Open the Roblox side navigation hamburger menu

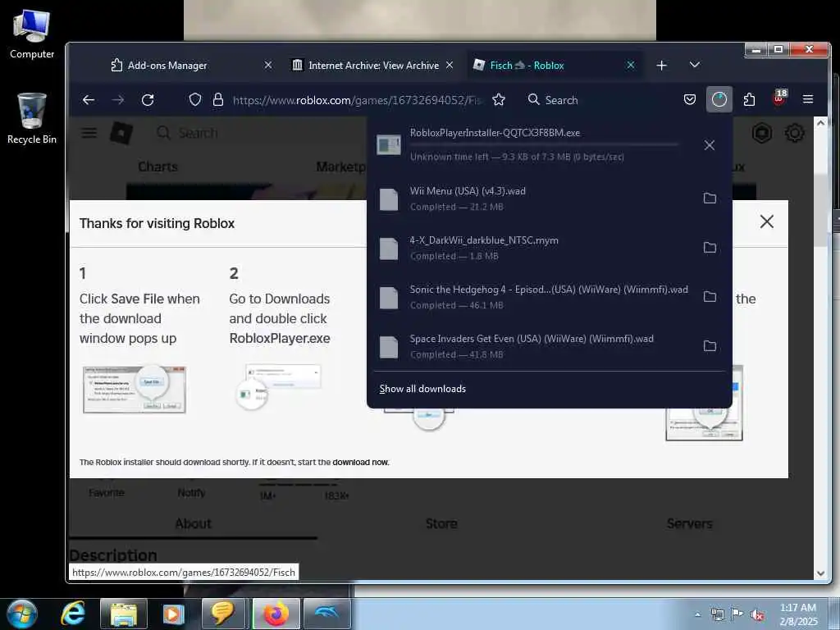(x=89, y=133)
